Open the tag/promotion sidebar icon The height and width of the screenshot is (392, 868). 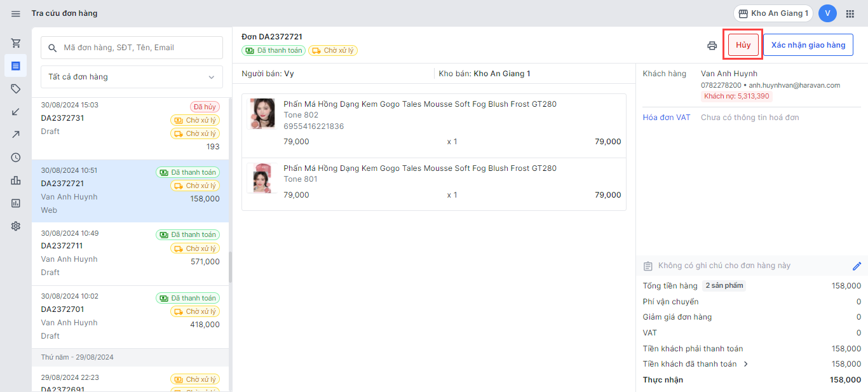coord(16,89)
